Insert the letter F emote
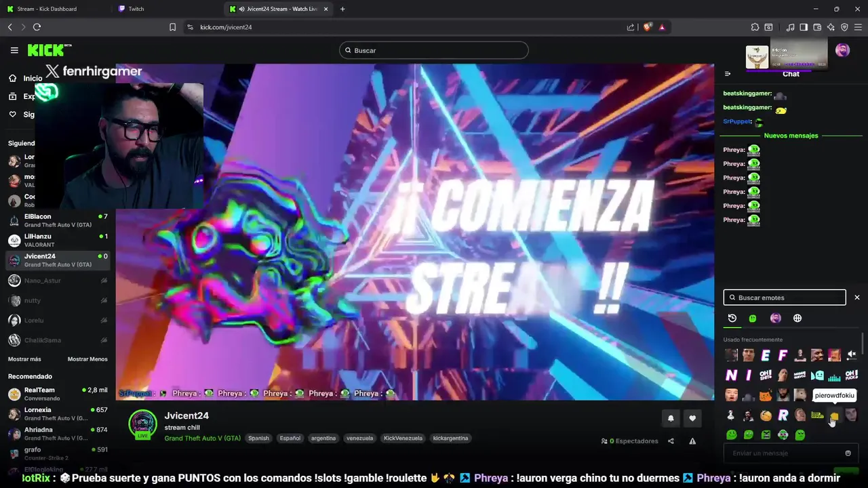868x488 pixels. pyautogui.click(x=783, y=355)
